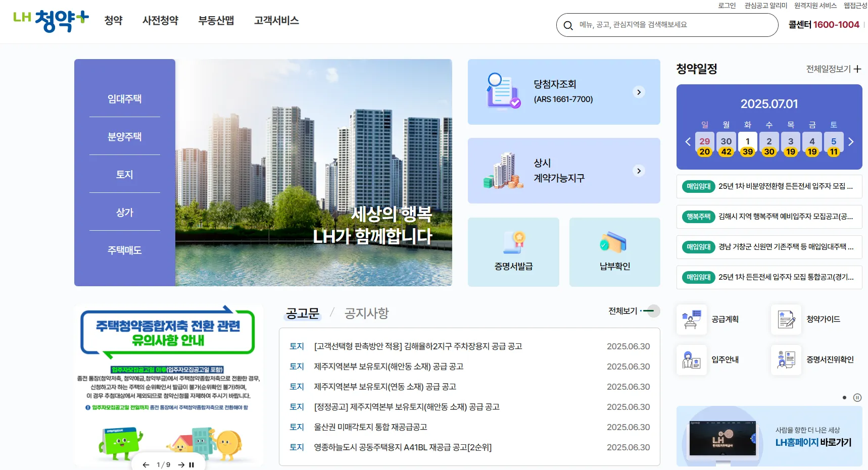Click the 증명서진위확인 icon
Image resolution: width=868 pixels, height=470 pixels.
786,360
